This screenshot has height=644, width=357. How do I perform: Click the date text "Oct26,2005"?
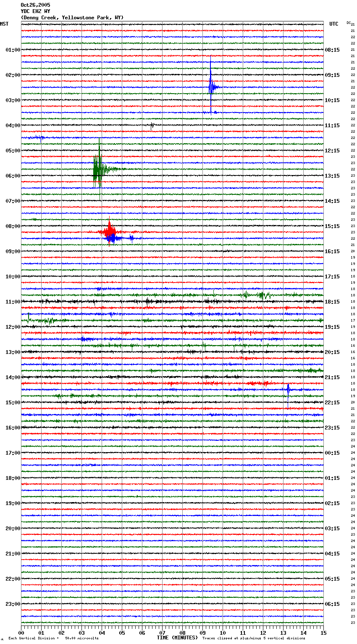tap(35, 5)
